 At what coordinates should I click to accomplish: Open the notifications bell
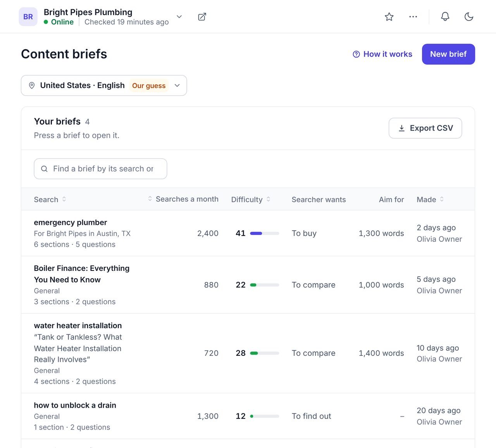(445, 17)
